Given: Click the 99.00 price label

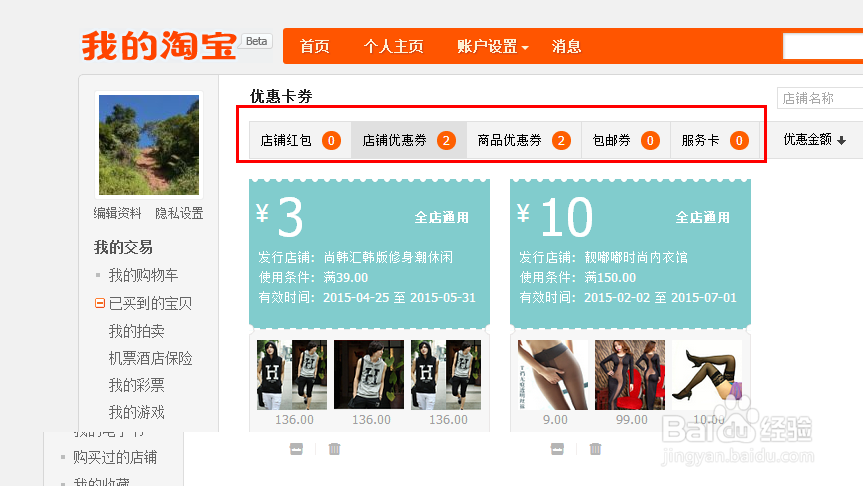Looking at the screenshot, I should click(x=631, y=419).
